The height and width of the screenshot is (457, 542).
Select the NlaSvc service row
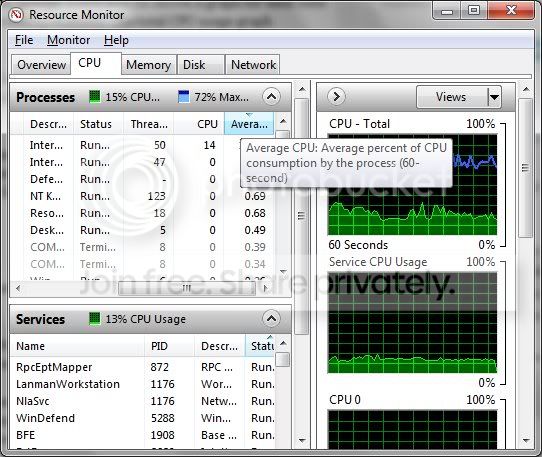tap(143, 401)
